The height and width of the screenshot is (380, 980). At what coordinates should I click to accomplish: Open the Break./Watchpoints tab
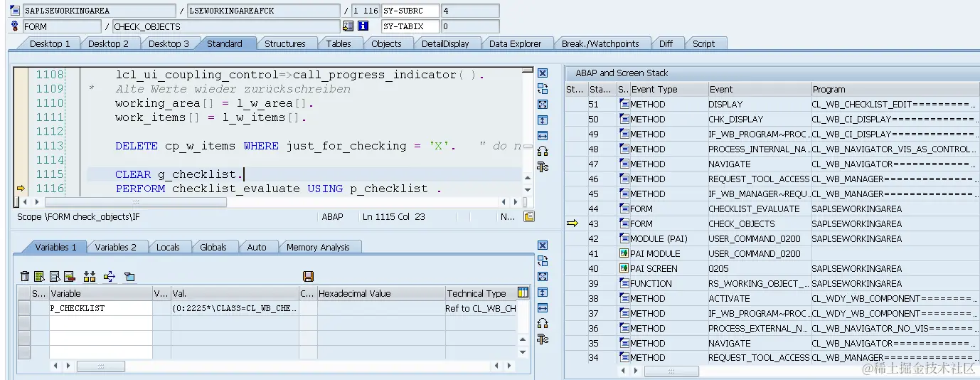[600, 43]
